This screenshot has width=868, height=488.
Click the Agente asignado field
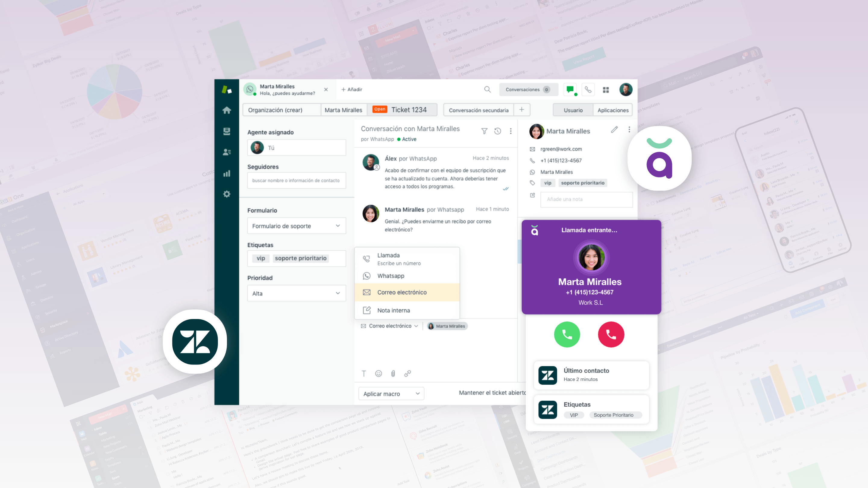coord(297,148)
